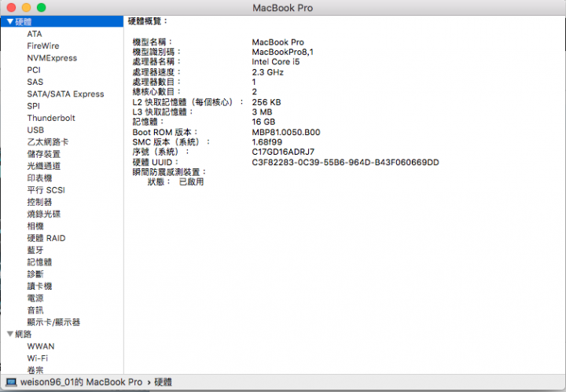Select 電源 in the sidebar
Image resolution: width=566 pixels, height=392 pixels.
(x=35, y=299)
